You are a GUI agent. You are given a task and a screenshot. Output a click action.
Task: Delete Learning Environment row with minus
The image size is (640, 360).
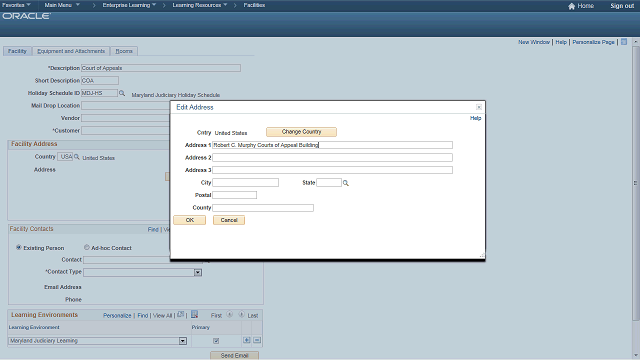[257, 340]
